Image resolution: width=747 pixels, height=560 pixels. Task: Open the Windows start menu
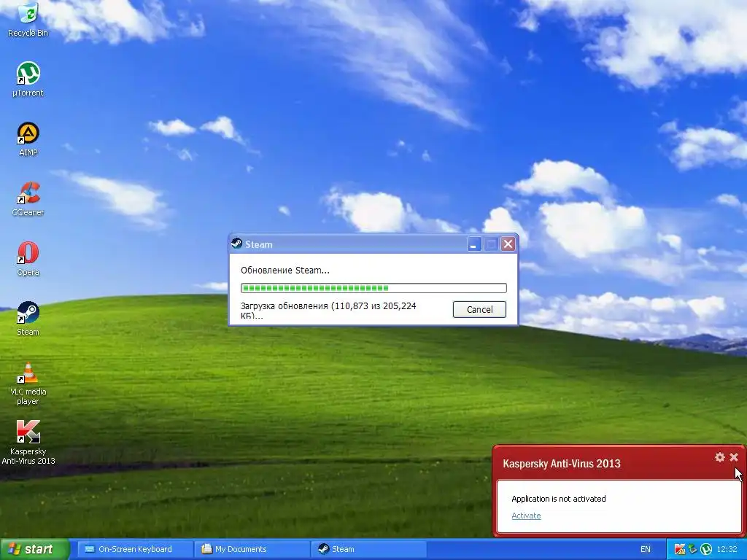35,549
